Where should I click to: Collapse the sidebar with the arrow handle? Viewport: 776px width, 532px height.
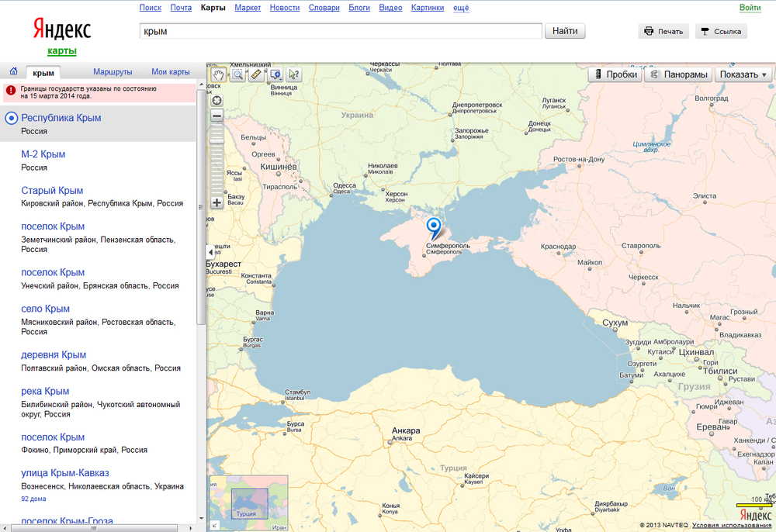[210, 252]
